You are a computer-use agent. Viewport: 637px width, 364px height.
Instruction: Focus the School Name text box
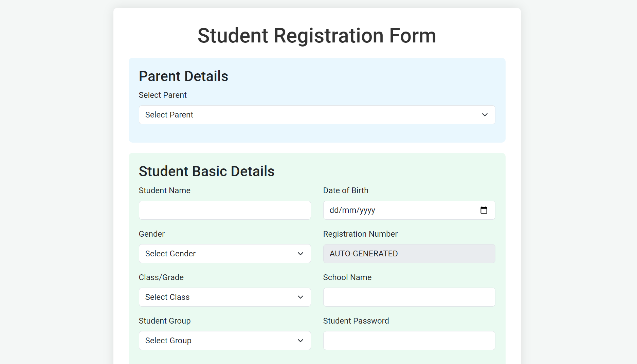[409, 297]
